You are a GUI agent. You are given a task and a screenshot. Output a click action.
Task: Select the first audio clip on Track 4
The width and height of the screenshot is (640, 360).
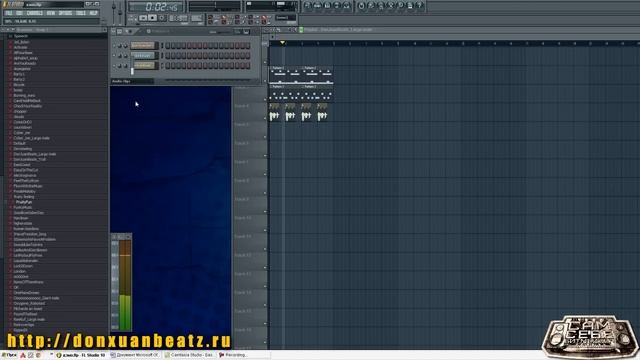[x=274, y=113]
